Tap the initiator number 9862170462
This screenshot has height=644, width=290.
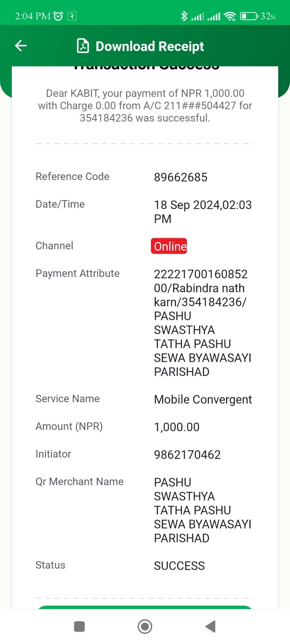pos(187,455)
